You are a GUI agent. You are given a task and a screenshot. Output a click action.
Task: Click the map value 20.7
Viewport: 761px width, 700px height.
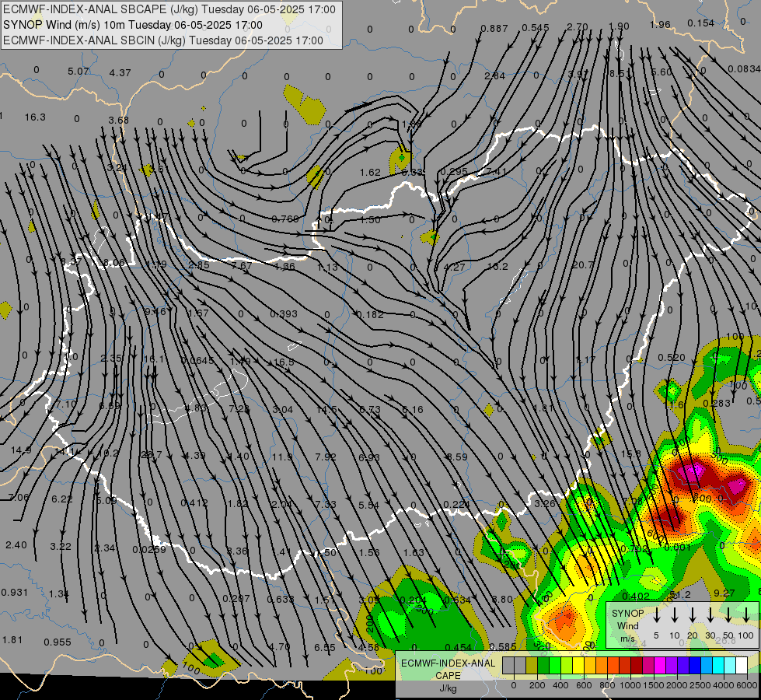click(582, 264)
